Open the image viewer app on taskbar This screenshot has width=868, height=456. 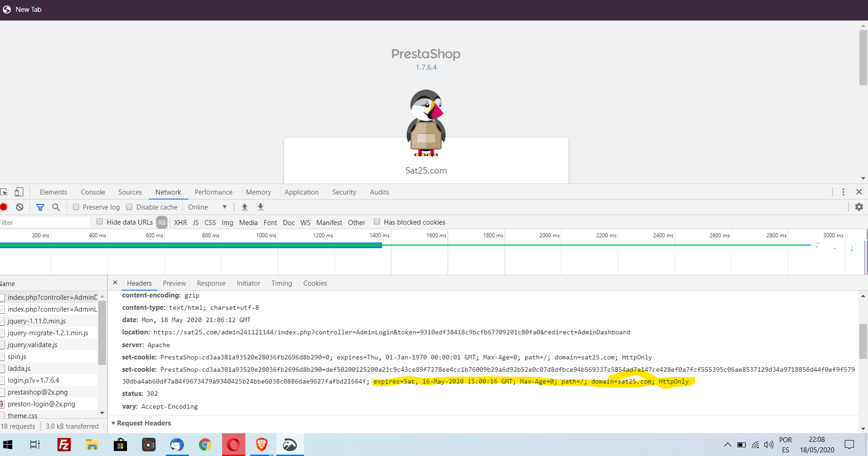click(290, 445)
